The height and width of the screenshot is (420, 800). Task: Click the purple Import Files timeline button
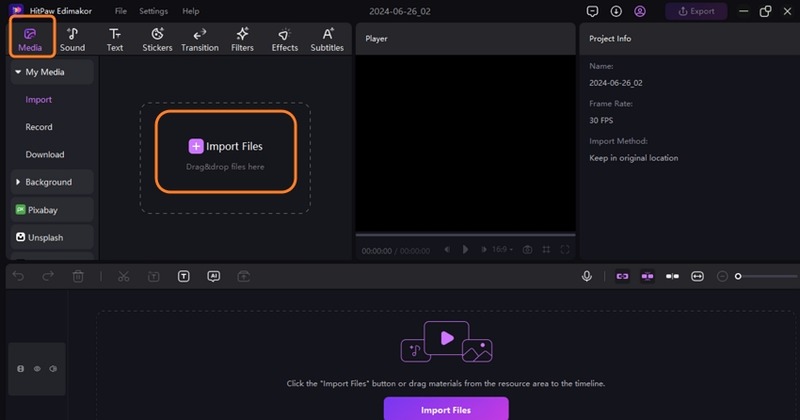coord(446,409)
